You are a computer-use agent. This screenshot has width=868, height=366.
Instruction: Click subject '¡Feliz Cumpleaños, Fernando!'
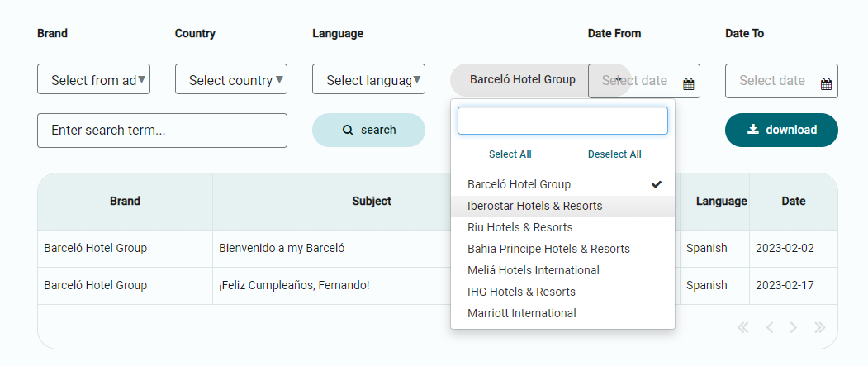(x=294, y=285)
